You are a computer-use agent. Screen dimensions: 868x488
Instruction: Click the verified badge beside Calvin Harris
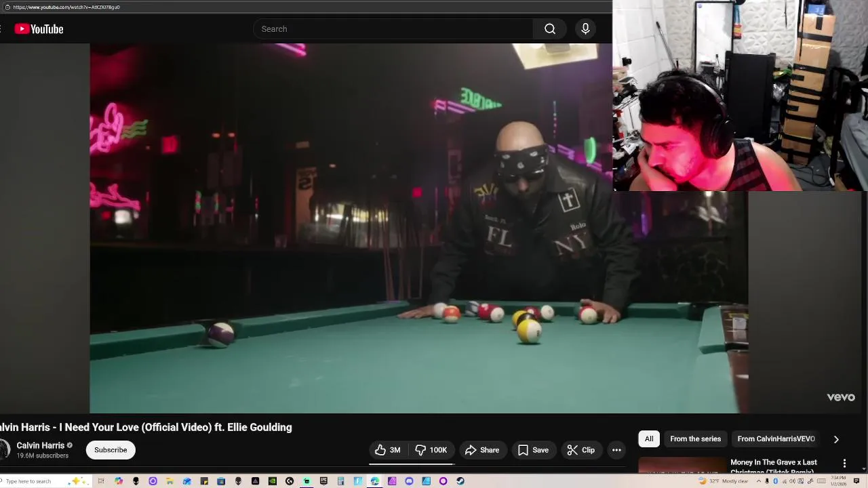[69, 445]
